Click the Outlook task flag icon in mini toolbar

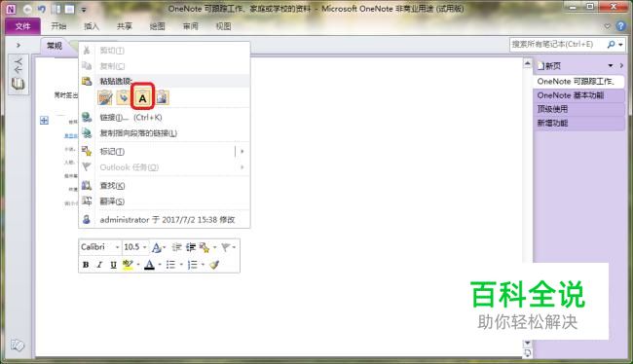pos(225,247)
